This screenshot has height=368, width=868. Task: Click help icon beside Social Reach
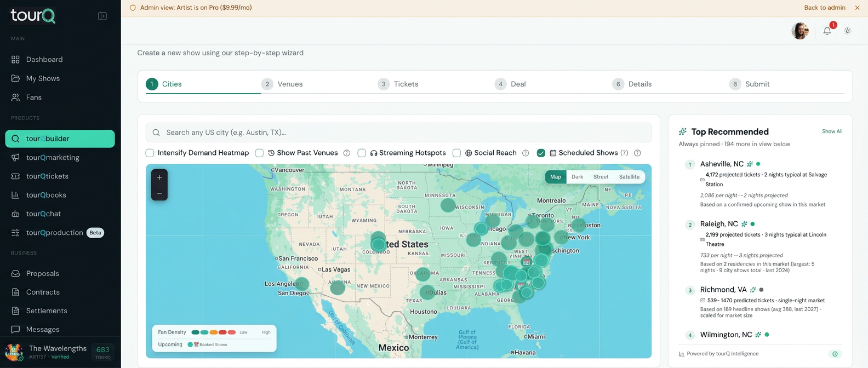[526, 153]
